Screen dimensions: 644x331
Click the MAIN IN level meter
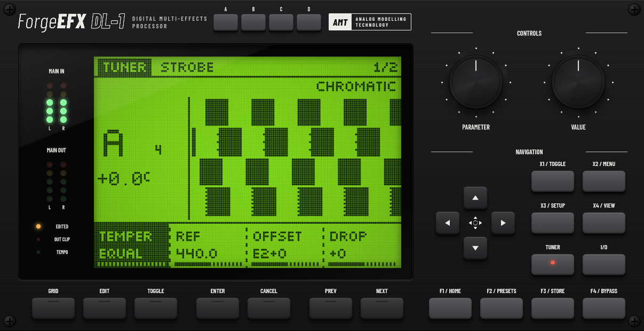57,103
